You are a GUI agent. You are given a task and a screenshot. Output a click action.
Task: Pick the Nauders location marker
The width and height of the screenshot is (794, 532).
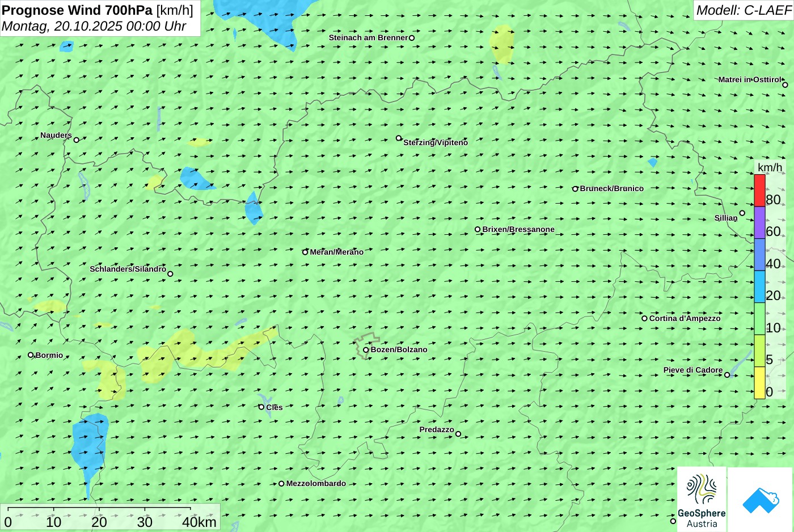pos(77,140)
